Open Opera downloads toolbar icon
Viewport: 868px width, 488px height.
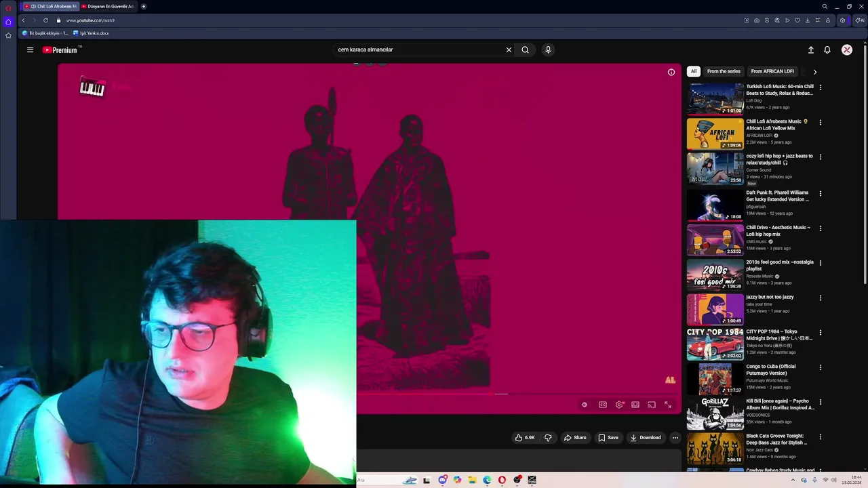coord(808,20)
